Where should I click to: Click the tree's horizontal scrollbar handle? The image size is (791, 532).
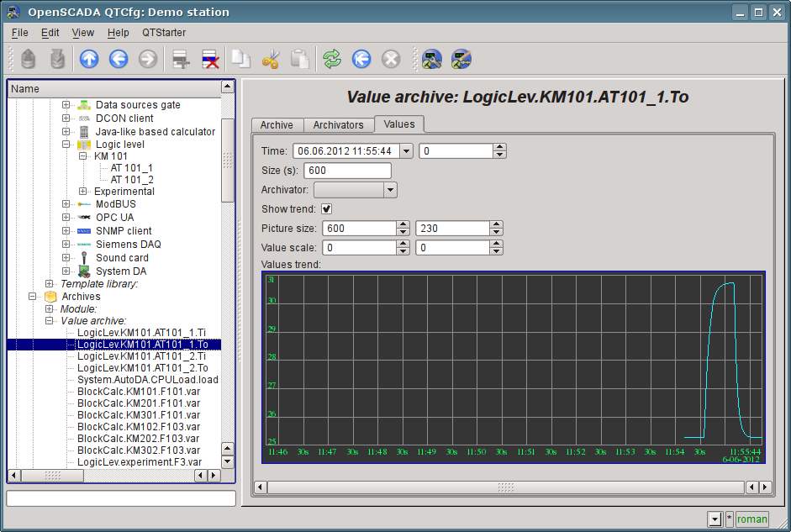pyautogui.click(x=52, y=475)
